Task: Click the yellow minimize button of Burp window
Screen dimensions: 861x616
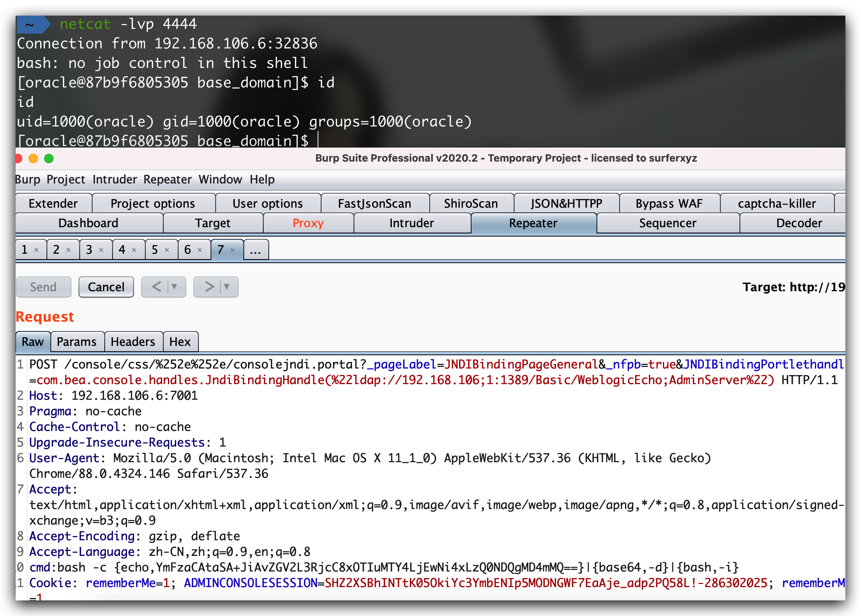Action: 33,158
